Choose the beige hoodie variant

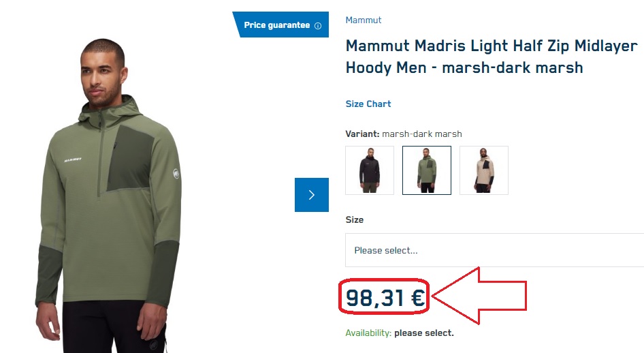click(484, 170)
